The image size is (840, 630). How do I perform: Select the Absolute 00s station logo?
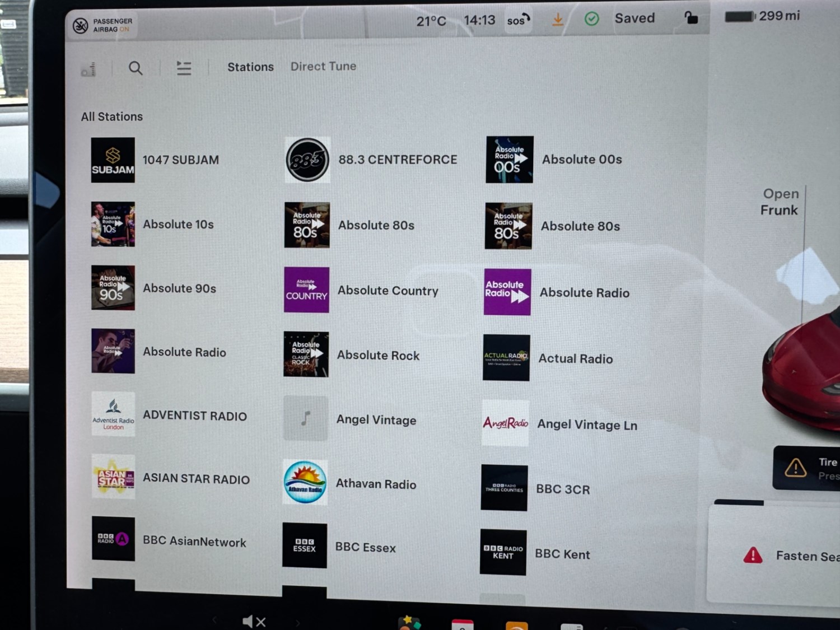coord(510,160)
